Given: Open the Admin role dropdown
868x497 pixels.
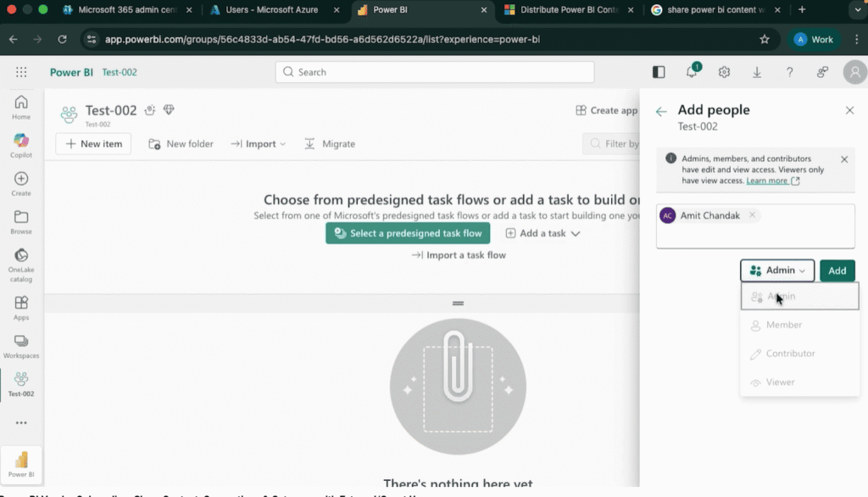Looking at the screenshot, I should (777, 271).
